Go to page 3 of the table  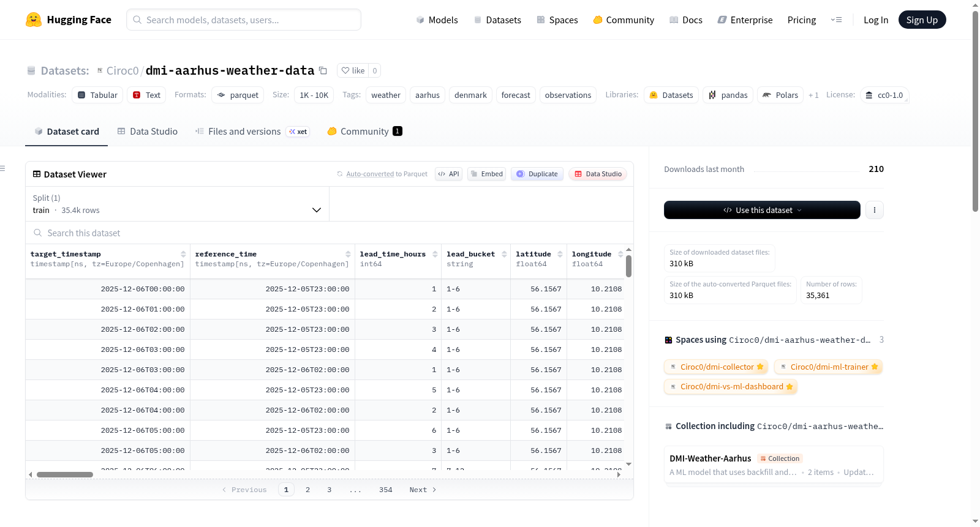coord(329,490)
